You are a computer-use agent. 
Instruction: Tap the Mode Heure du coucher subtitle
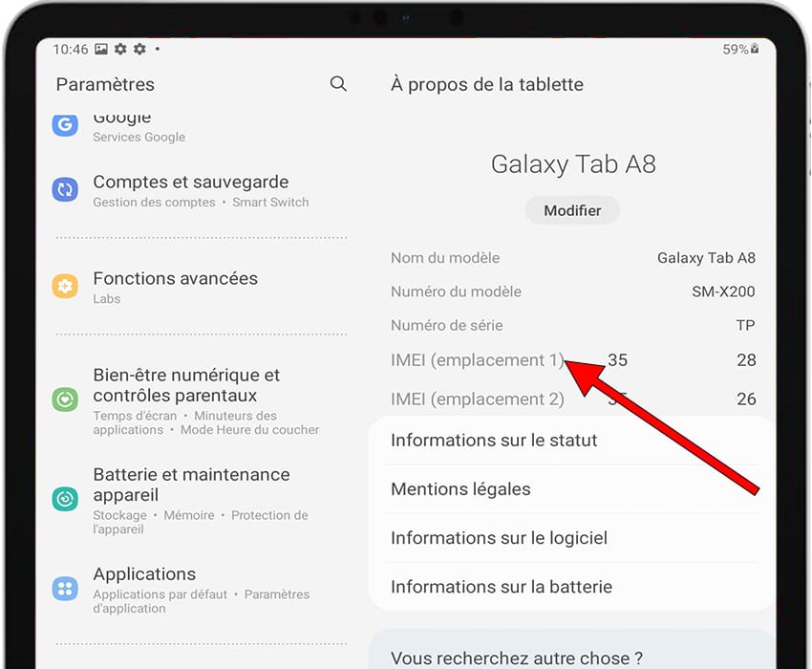click(x=249, y=429)
